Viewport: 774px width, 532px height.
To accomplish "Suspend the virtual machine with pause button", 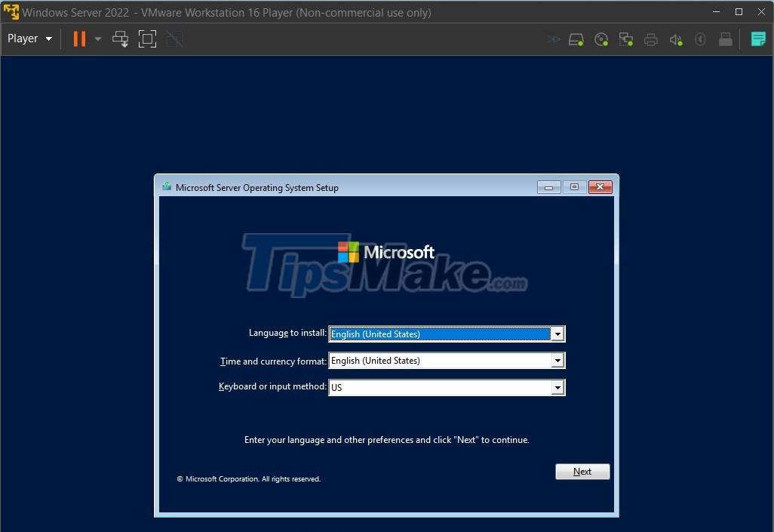I will (x=78, y=39).
